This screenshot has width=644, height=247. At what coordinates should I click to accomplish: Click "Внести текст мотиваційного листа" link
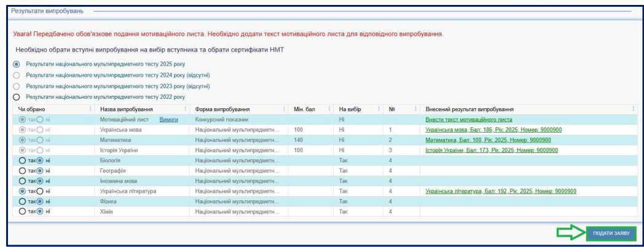coord(468,120)
